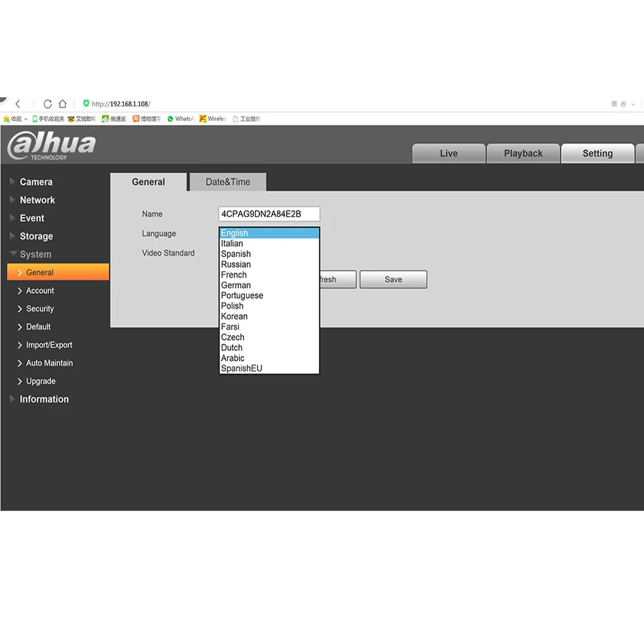This screenshot has height=644, width=644.
Task: Go to browser home icon
Action: pyautogui.click(x=62, y=104)
